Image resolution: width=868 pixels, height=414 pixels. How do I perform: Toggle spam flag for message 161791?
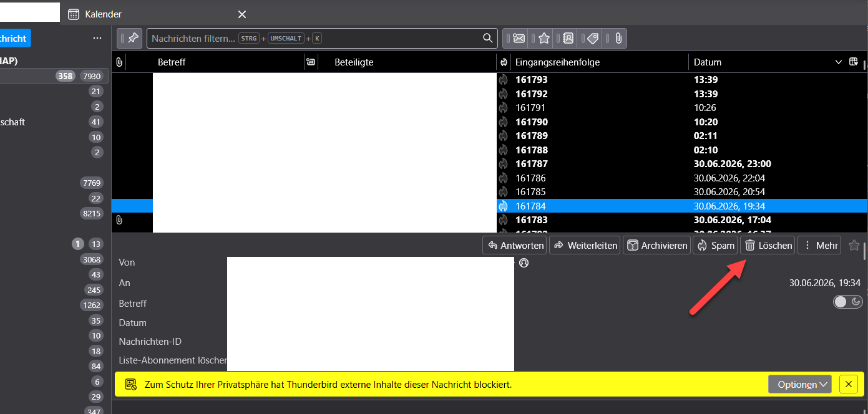tap(504, 108)
